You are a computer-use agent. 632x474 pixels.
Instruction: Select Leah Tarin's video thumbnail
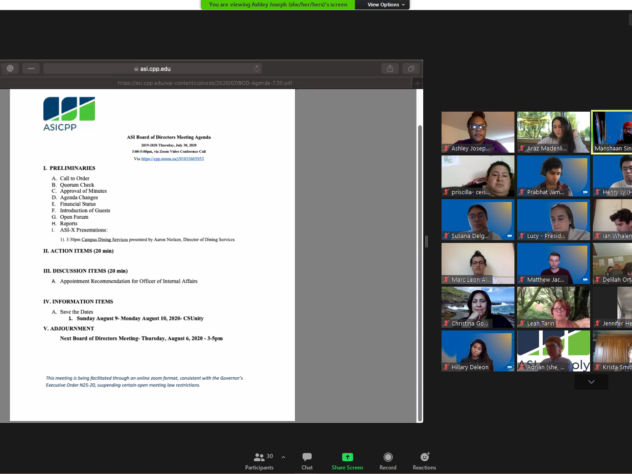coord(553,307)
